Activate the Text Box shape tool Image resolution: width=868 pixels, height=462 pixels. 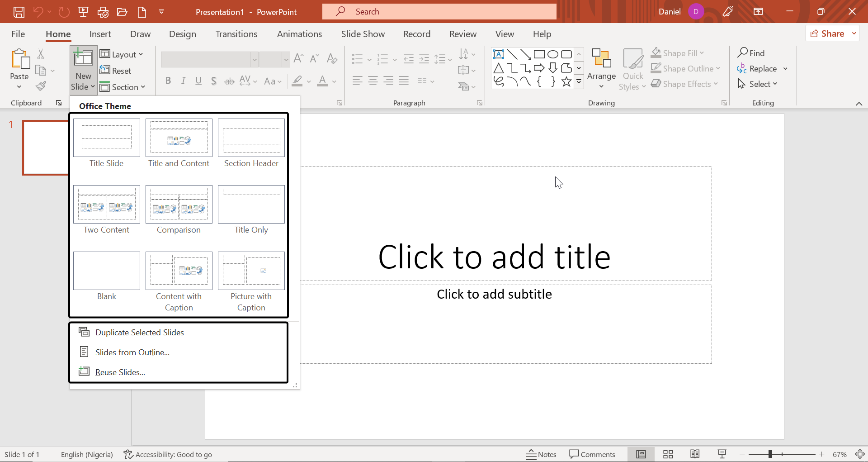(x=499, y=54)
